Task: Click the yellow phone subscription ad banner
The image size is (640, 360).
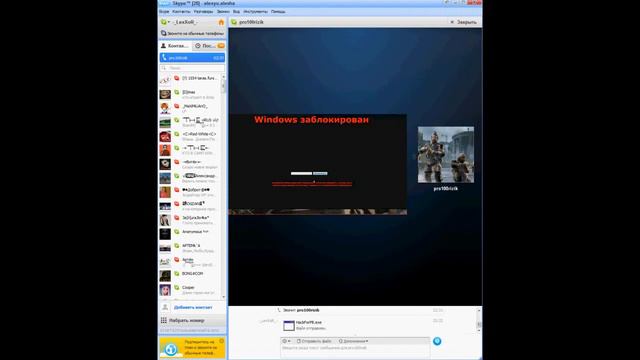Action: click(192, 347)
